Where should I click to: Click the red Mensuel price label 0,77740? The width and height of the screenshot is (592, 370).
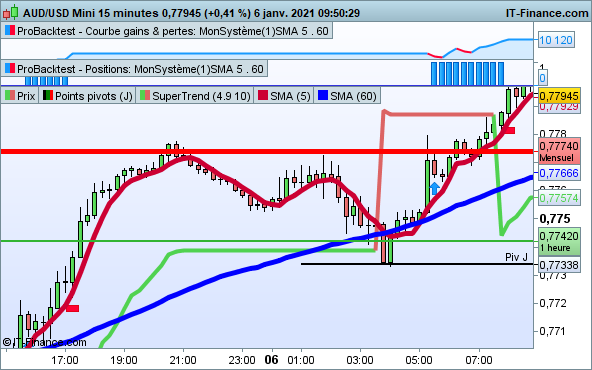click(x=559, y=151)
